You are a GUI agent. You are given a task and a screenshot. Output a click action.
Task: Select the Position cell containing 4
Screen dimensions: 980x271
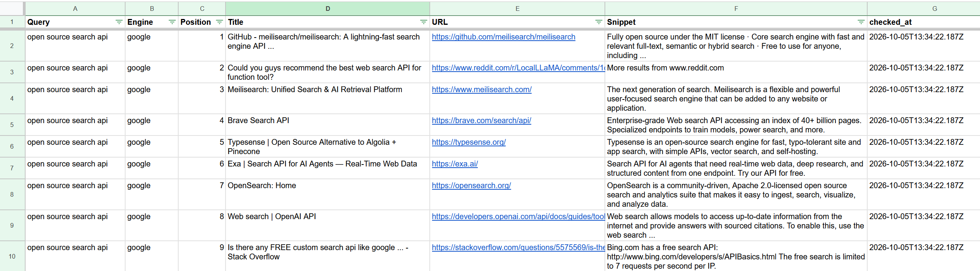point(202,125)
